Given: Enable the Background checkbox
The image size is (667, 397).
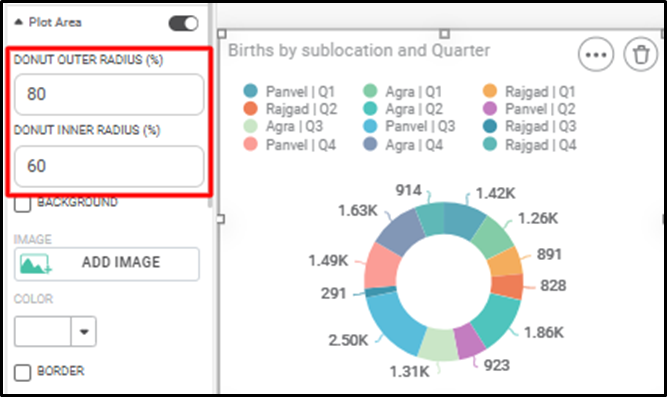Looking at the screenshot, I should click(23, 203).
